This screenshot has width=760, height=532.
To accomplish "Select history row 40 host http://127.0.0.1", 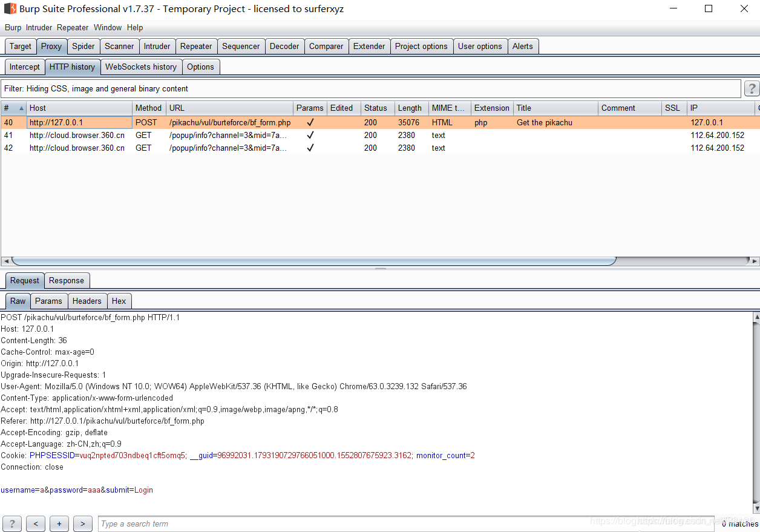I will (79, 122).
